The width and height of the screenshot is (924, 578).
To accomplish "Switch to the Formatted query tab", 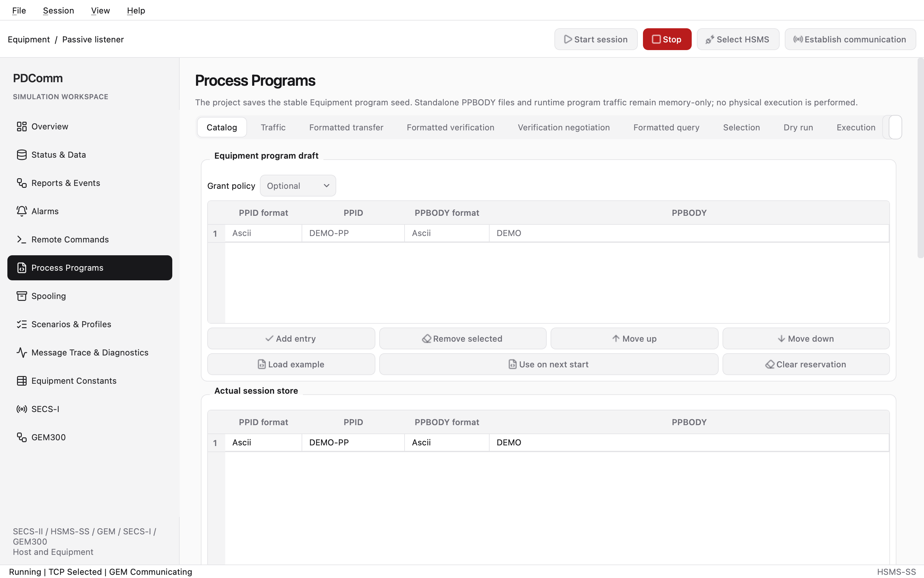I will 666,127.
